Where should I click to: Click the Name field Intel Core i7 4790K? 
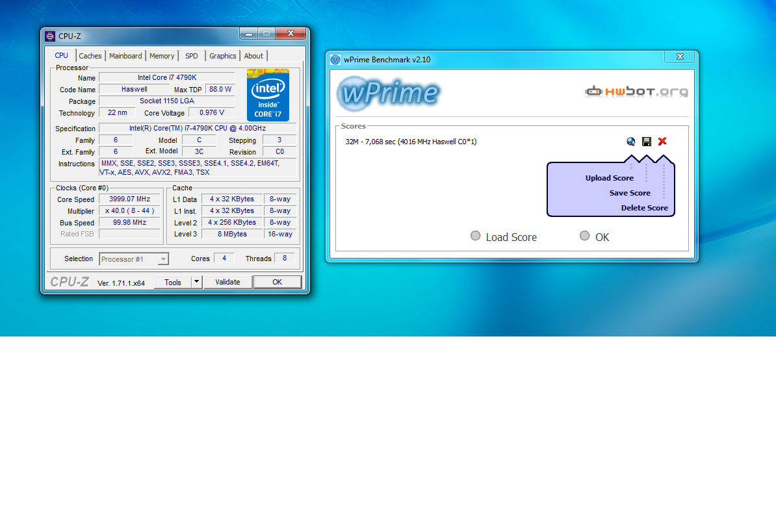(x=167, y=77)
